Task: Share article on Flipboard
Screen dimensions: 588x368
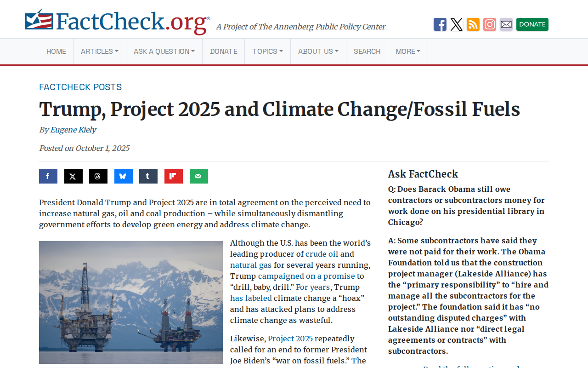Action: 174,176
